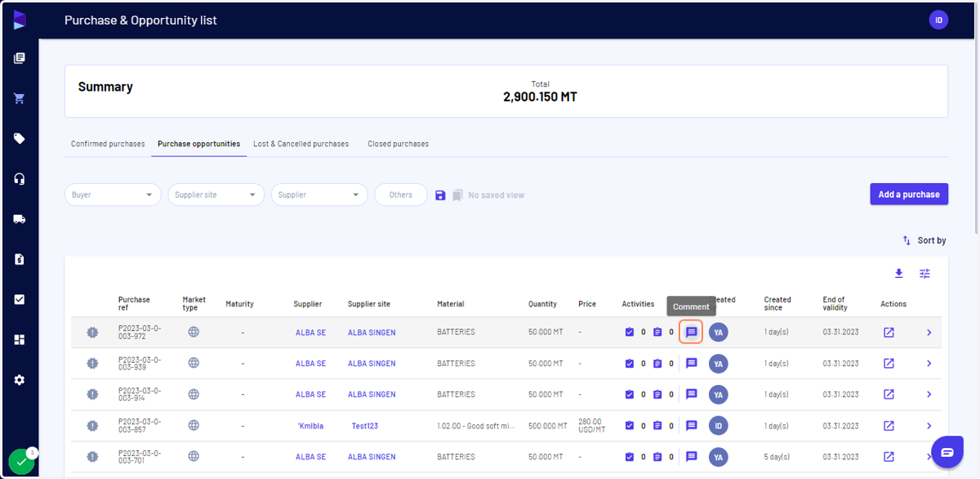Open the Supplier site filter dropdown
Viewport: 980px width, 479px height.
pyautogui.click(x=216, y=195)
